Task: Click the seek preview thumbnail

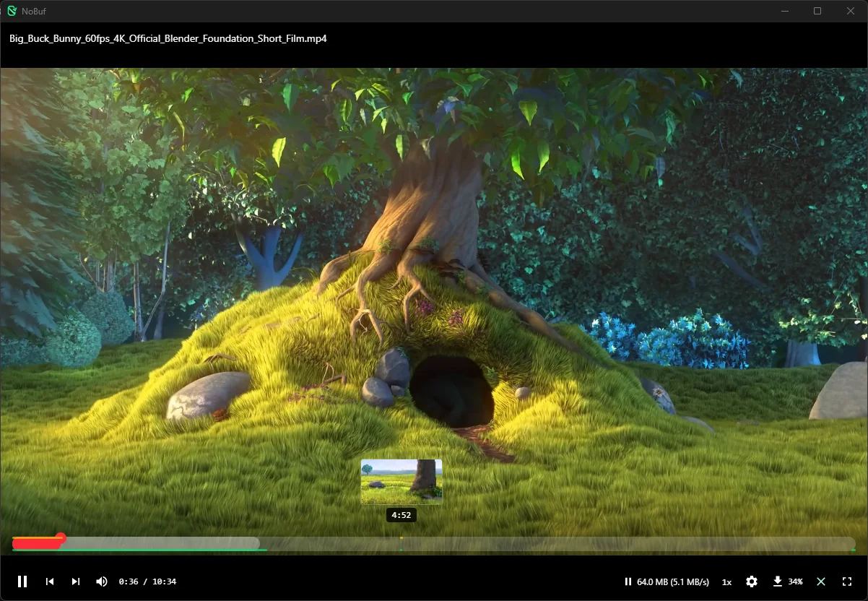Action: point(402,481)
